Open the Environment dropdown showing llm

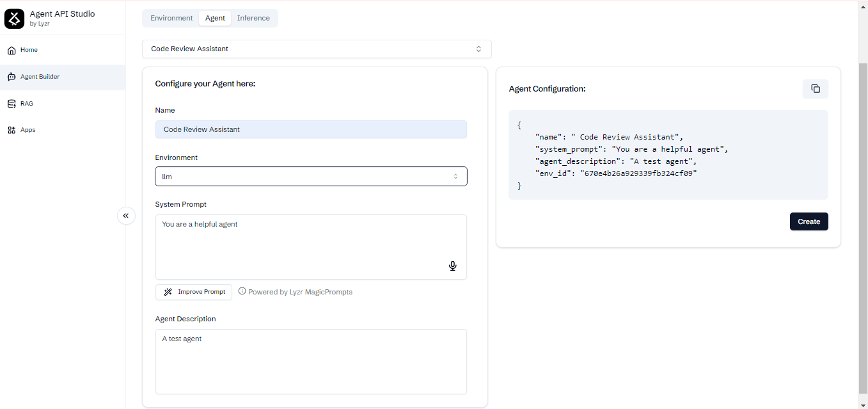tap(311, 176)
